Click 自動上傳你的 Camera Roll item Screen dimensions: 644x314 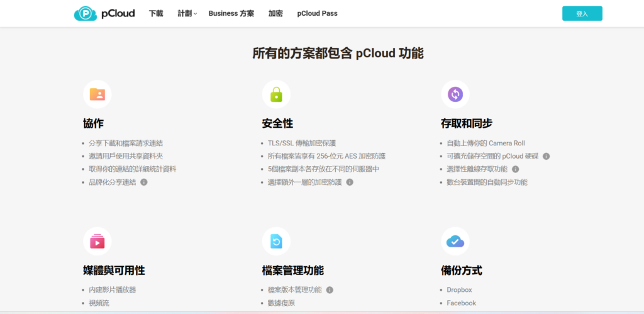point(486,143)
